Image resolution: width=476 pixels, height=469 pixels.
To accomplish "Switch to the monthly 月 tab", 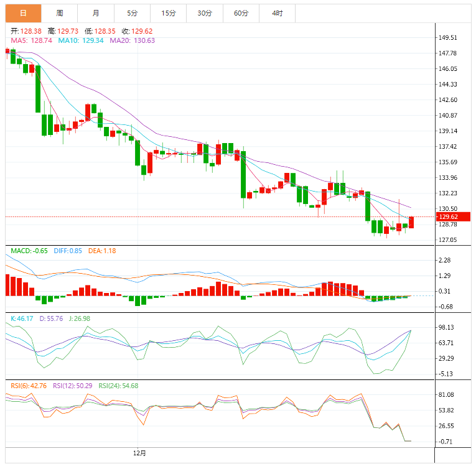I will [96, 13].
